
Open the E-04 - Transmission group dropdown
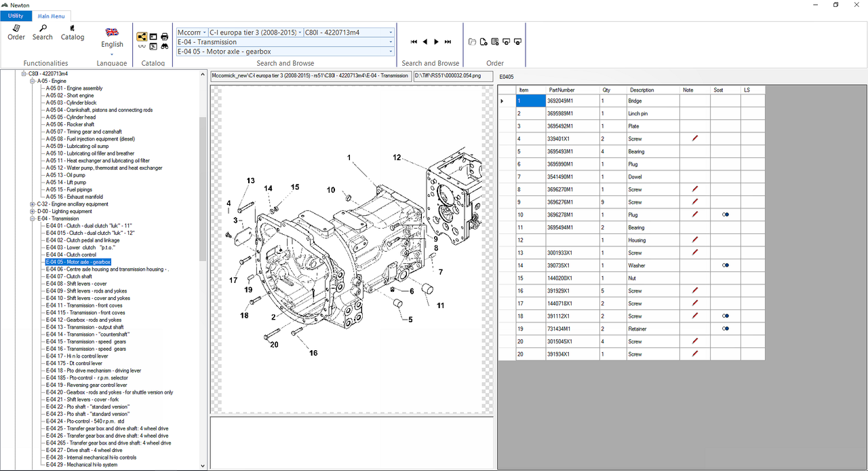tap(391, 42)
